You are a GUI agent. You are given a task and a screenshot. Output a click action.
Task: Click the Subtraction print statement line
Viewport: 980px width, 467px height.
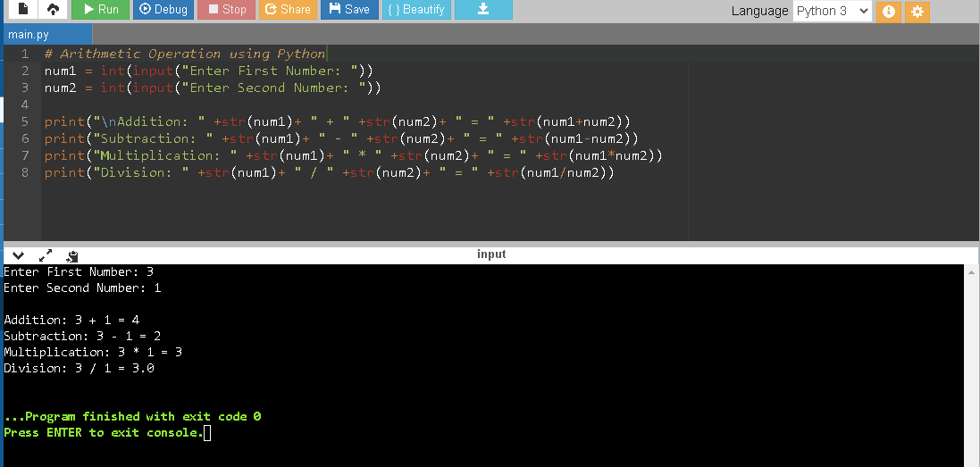coord(341,138)
